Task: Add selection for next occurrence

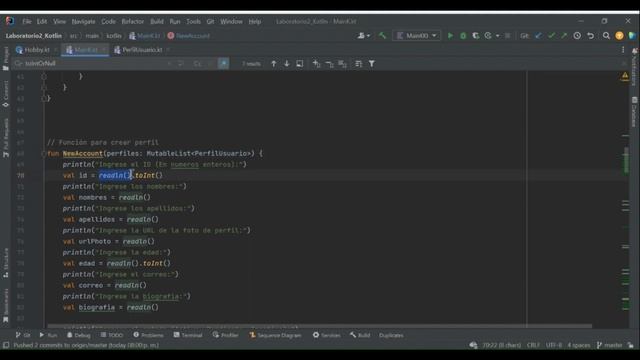Action: coord(316,64)
